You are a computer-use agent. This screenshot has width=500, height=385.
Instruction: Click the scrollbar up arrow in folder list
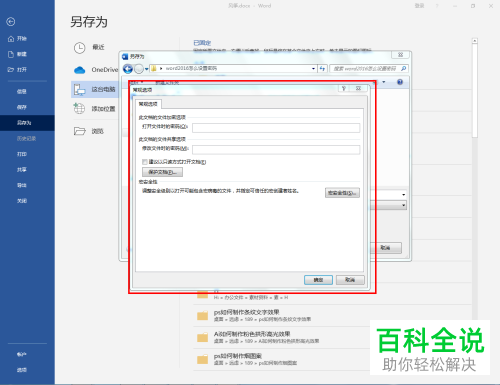tap(475, 41)
